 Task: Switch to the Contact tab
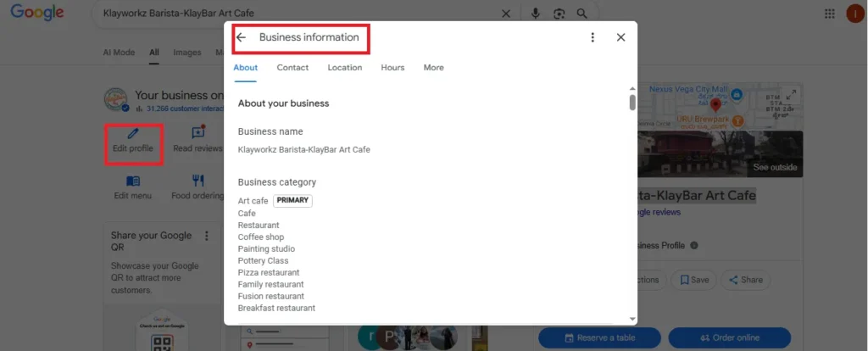pyautogui.click(x=292, y=68)
